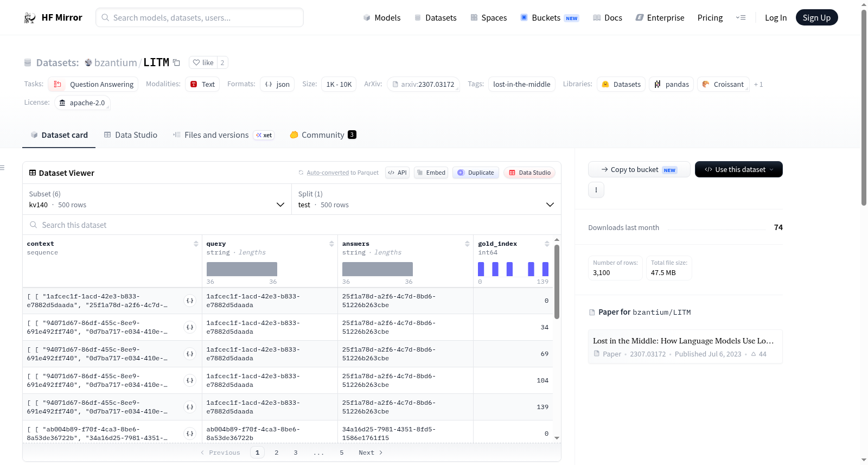The width and height of the screenshot is (868, 465).
Task: Open the Use this dataset dropdown
Action: click(x=739, y=169)
